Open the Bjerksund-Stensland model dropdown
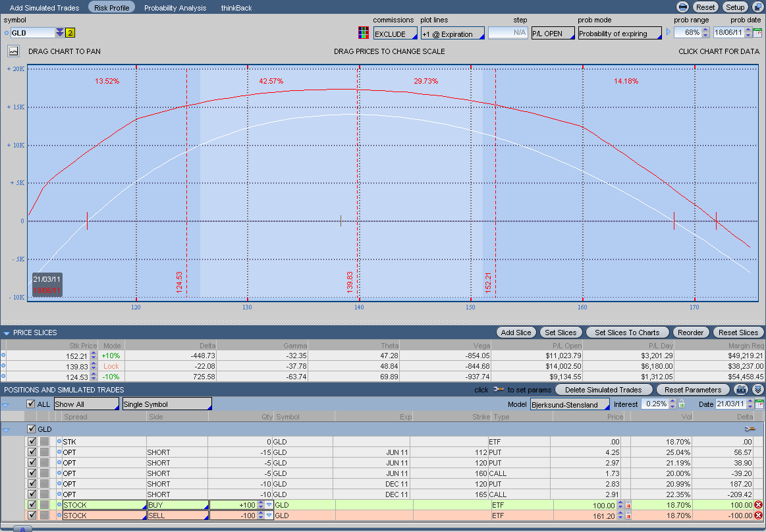The width and height of the screenshot is (766, 532). click(570, 404)
